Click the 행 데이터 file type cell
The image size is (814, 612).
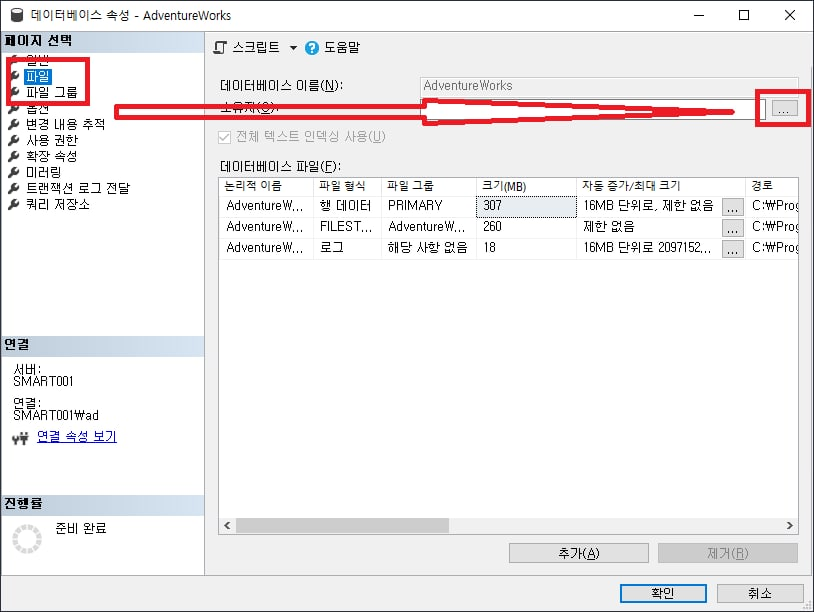click(347, 206)
